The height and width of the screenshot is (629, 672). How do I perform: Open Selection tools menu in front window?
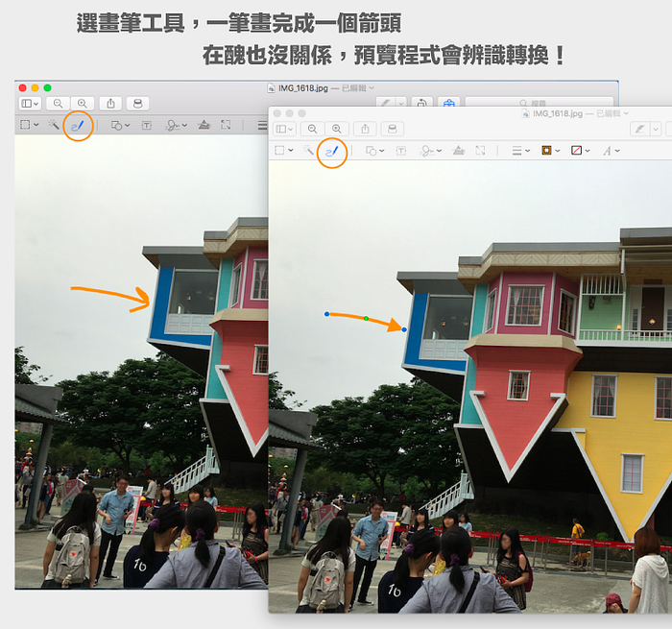tap(284, 151)
